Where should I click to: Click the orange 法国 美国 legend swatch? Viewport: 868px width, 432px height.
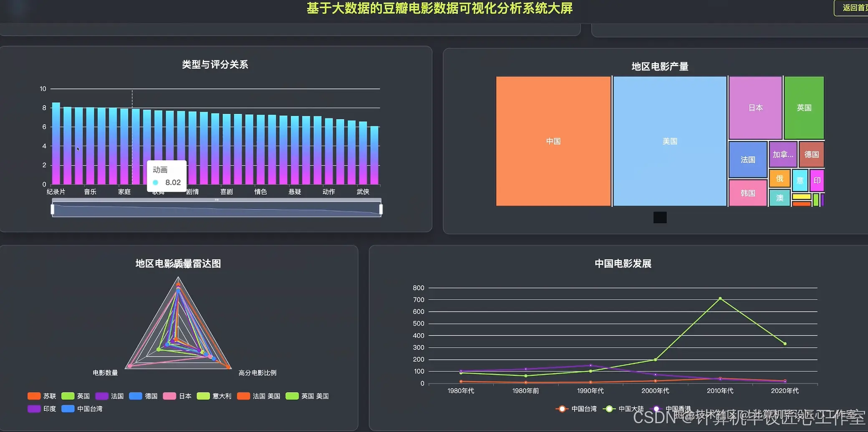click(x=243, y=396)
